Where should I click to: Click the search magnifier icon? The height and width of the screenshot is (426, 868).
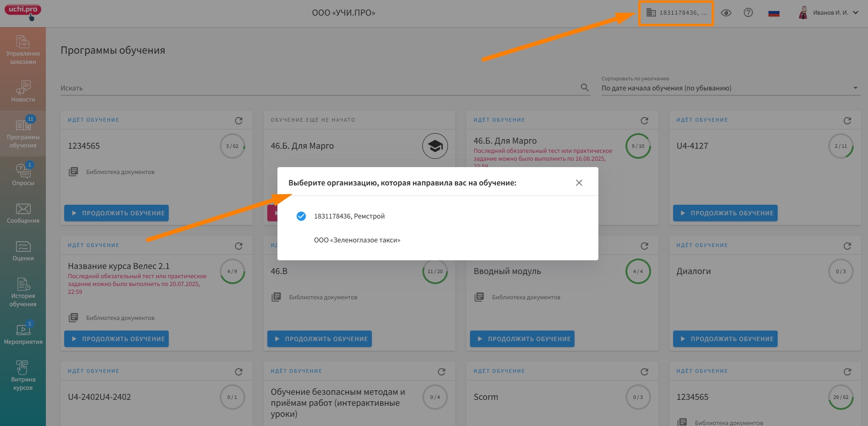[x=585, y=88]
